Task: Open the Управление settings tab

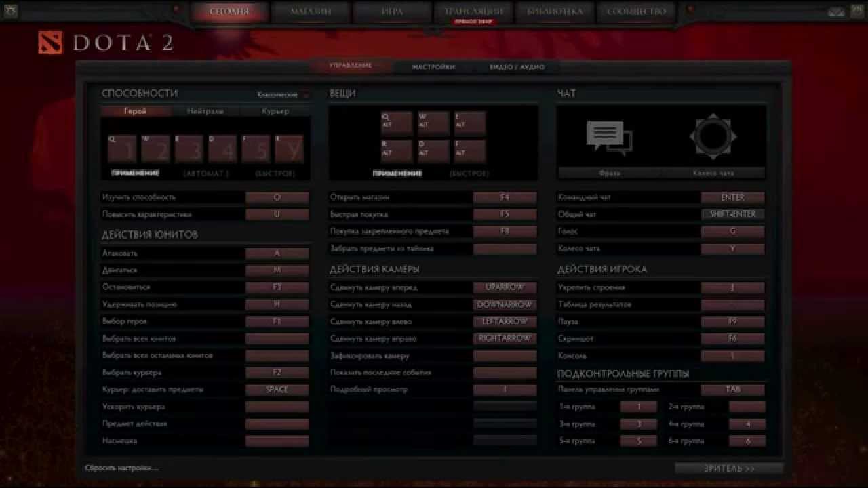Action: 351,66
